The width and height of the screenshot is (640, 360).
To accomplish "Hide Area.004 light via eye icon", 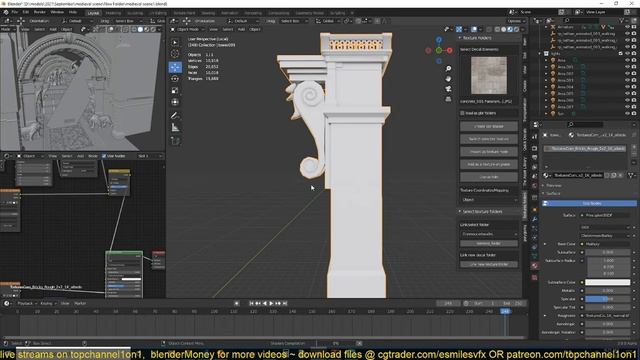I will point(627,87).
